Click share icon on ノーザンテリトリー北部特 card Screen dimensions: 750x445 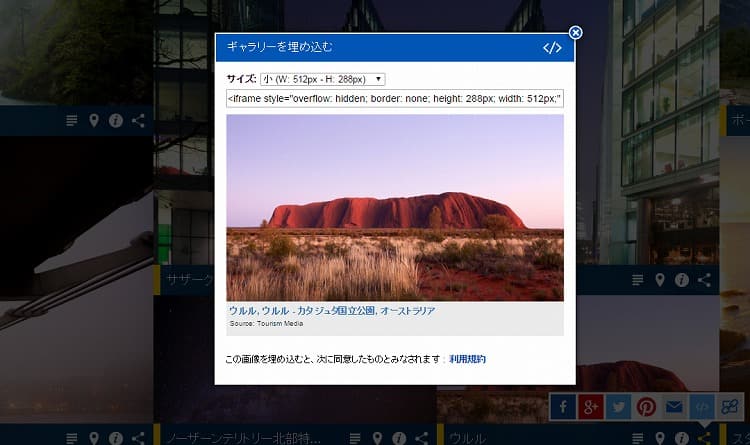[421, 437]
